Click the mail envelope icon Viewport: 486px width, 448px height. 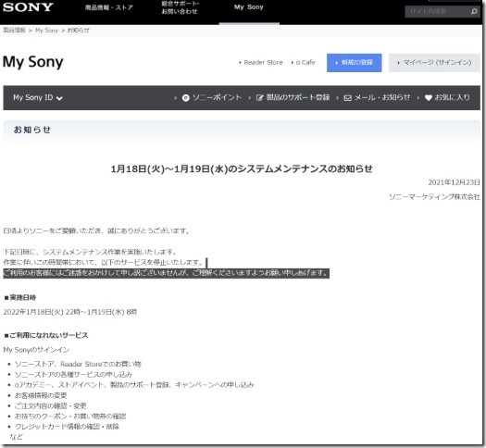pos(348,98)
